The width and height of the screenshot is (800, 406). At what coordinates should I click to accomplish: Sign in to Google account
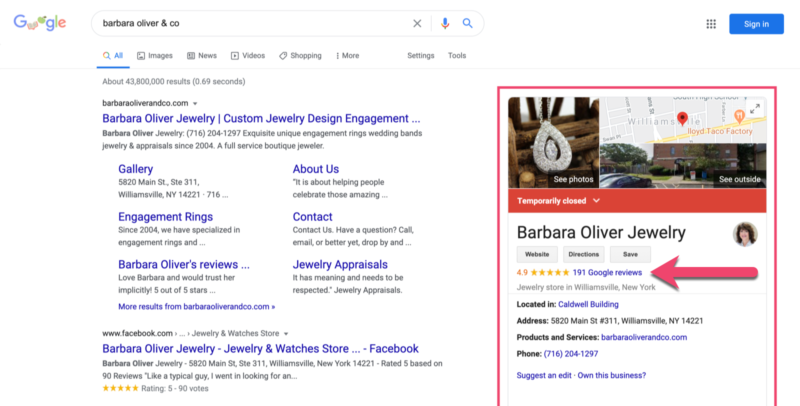coord(756,24)
